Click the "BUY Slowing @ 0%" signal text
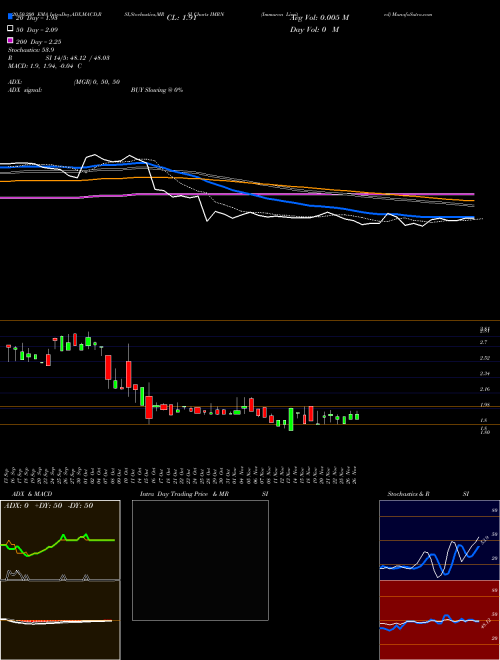The height and width of the screenshot is (660, 500). click(x=157, y=90)
